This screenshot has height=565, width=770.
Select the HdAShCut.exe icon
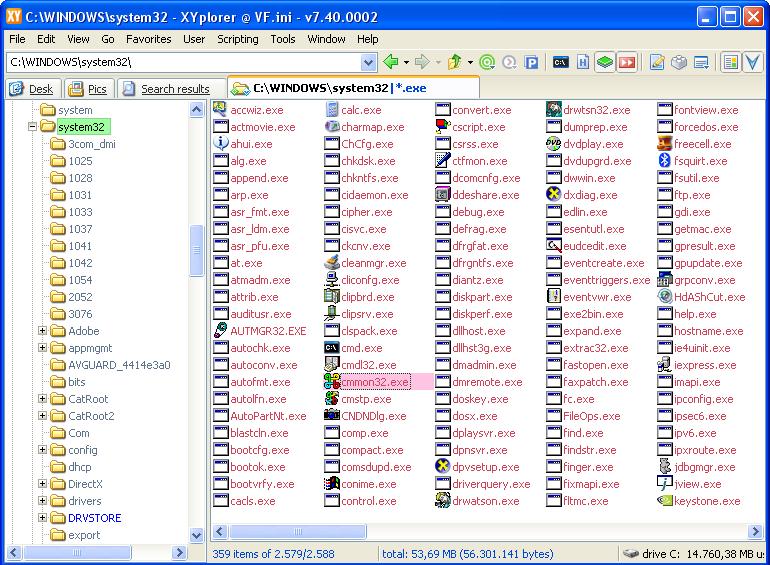[x=664, y=296]
